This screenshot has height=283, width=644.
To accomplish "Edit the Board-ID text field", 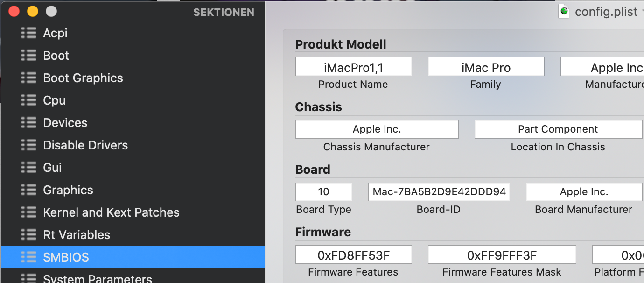I will pyautogui.click(x=439, y=192).
